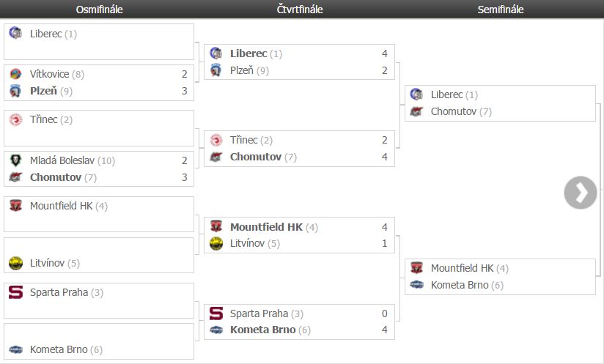
Task: Click the Kometa Brno logo in Semifinále
Action: click(416, 285)
